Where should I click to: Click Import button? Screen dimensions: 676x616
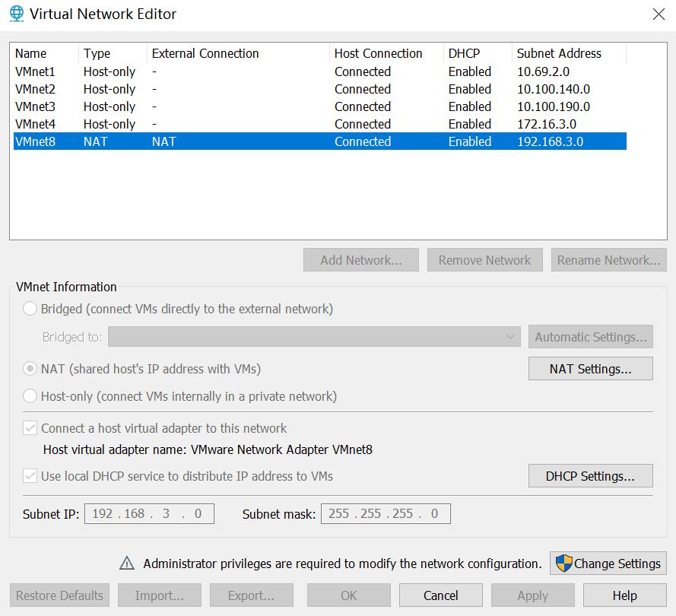click(x=160, y=595)
